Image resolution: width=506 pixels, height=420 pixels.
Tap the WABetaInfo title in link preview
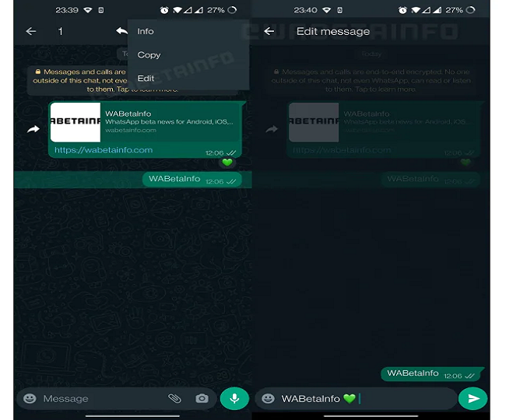click(128, 114)
